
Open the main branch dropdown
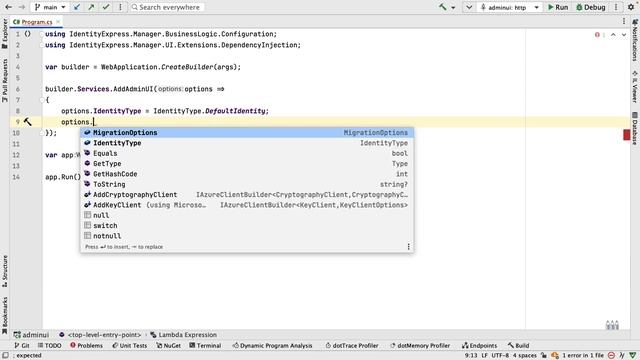pyautogui.click(x=50, y=7)
